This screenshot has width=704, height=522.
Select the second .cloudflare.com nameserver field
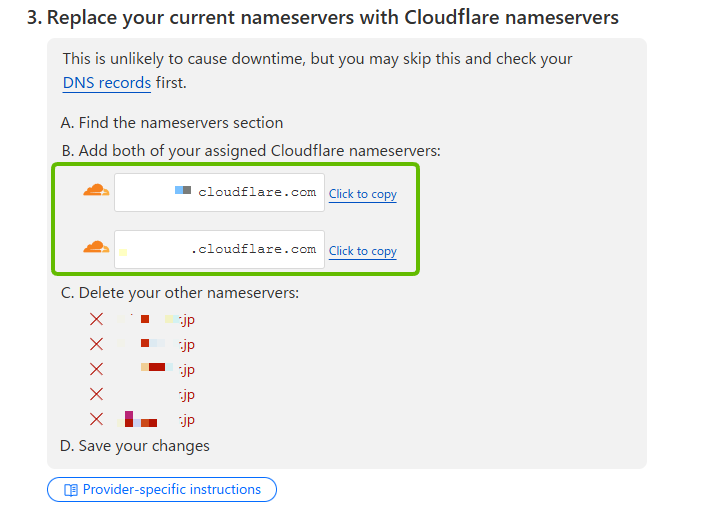(x=219, y=249)
